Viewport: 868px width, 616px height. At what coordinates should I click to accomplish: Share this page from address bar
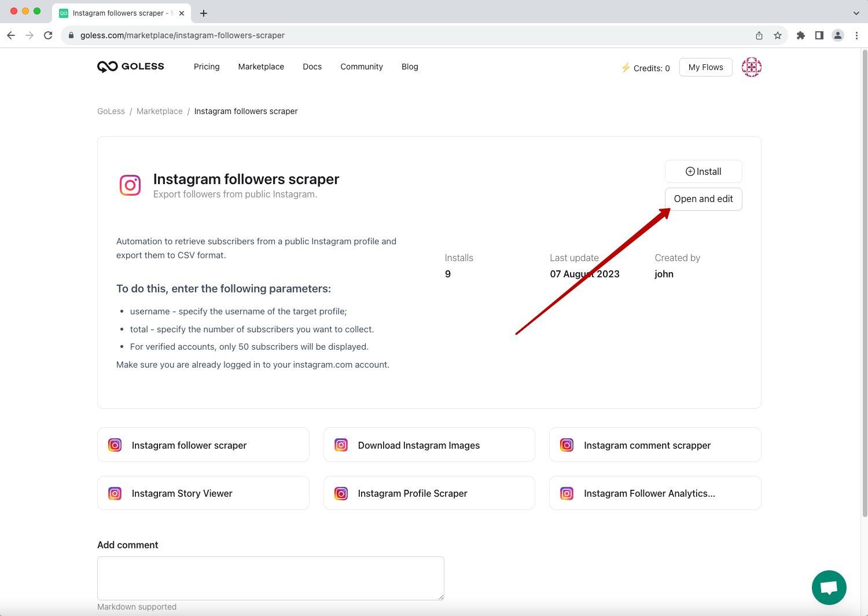759,35
